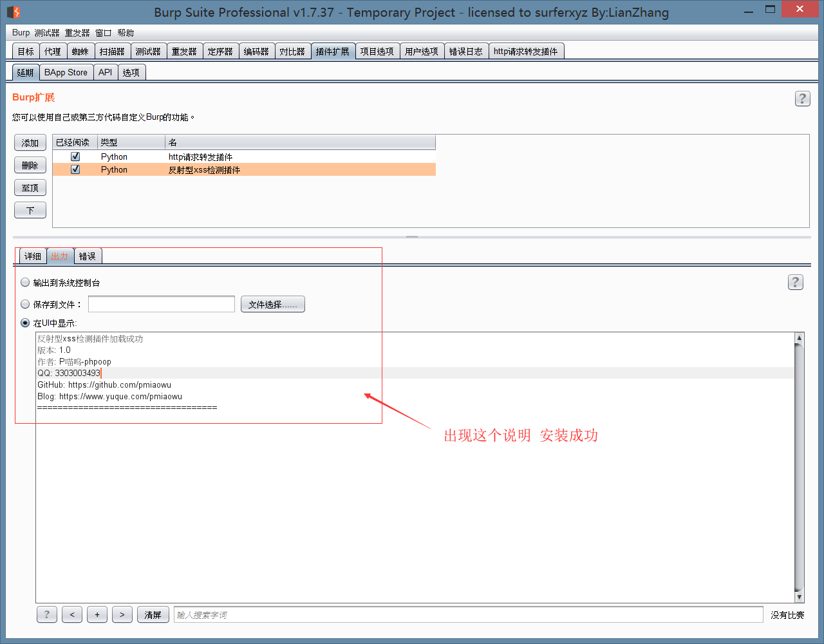Select 在UI中显示 radio option

(x=25, y=323)
